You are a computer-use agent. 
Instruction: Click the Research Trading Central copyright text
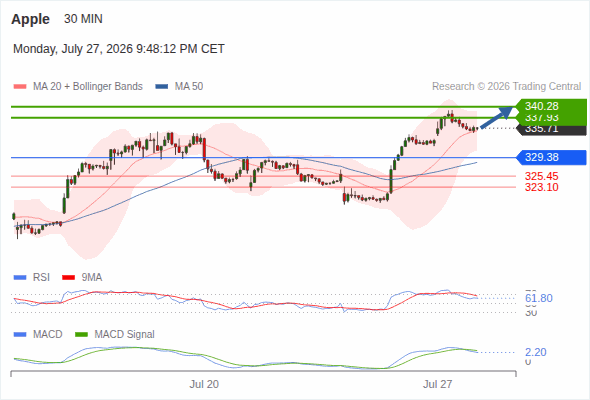[x=506, y=87]
